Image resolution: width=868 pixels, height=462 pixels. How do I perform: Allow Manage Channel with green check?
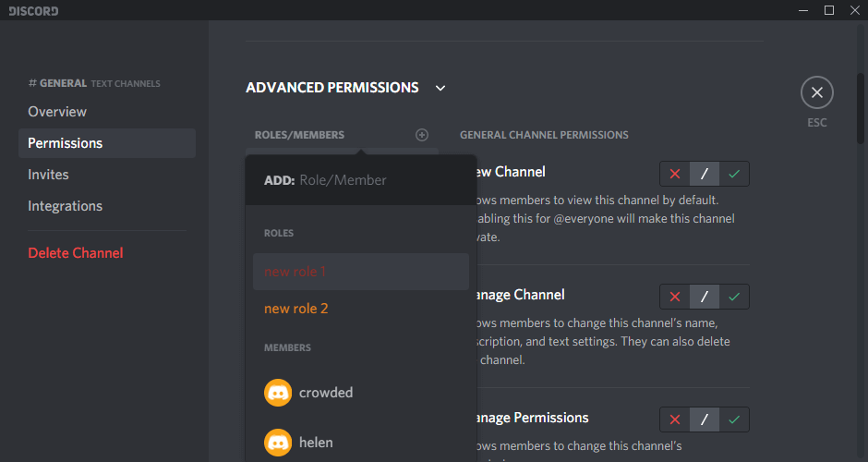[x=734, y=297]
